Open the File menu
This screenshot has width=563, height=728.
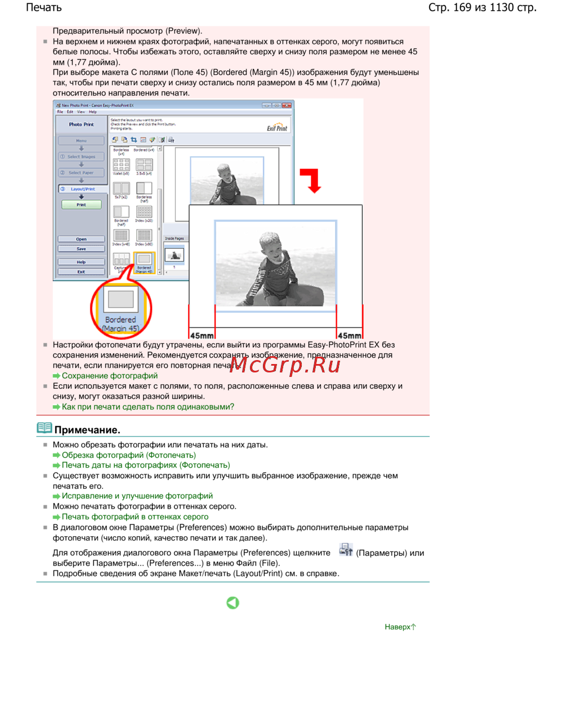pos(60,111)
